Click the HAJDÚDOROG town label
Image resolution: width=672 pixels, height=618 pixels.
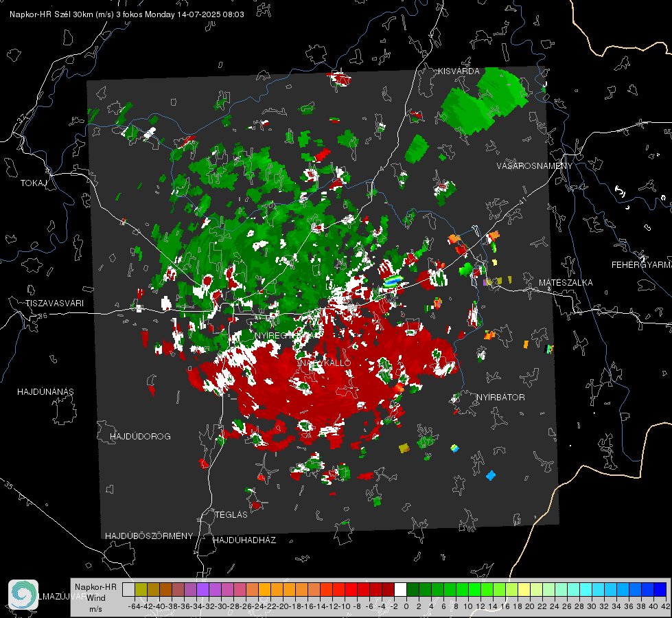(140, 437)
